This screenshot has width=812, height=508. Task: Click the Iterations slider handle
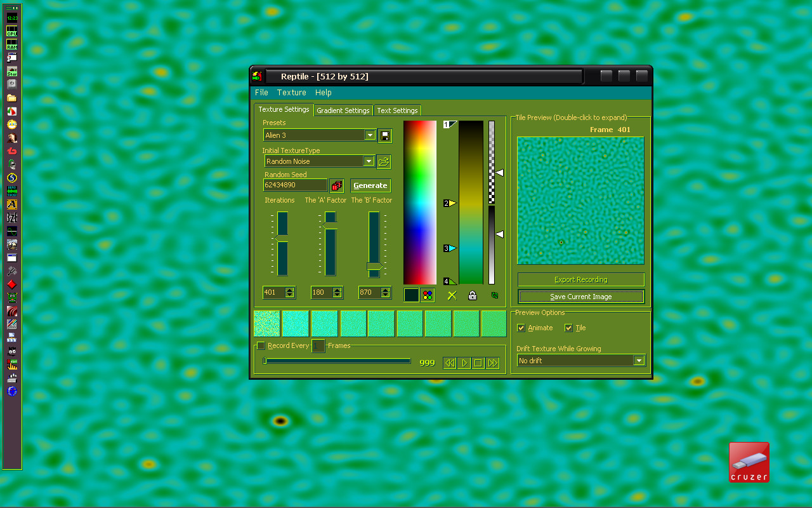[281, 238]
